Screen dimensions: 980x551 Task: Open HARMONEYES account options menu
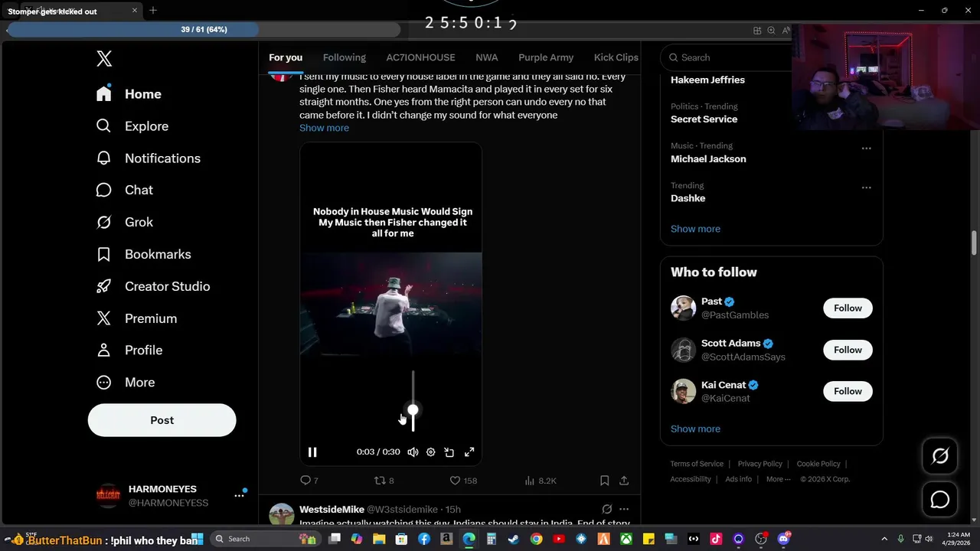(239, 496)
